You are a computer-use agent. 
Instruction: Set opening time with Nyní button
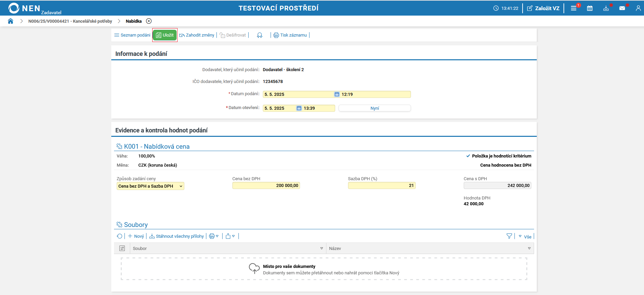point(374,108)
